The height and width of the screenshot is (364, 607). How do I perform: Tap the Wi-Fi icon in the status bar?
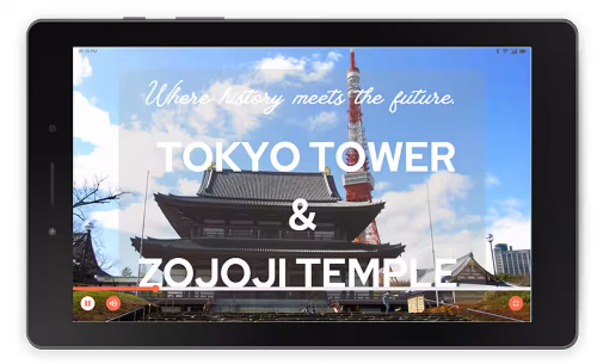click(505, 51)
